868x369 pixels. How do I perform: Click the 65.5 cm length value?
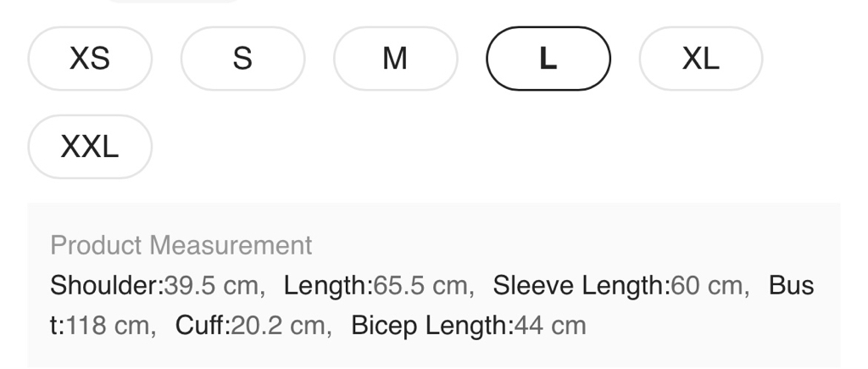(420, 285)
